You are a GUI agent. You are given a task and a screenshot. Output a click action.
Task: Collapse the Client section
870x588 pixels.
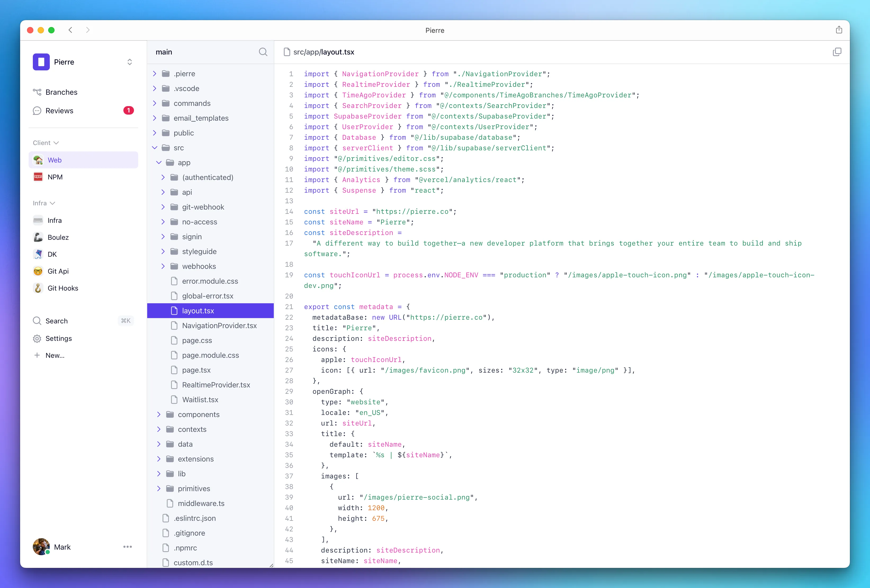(46, 143)
